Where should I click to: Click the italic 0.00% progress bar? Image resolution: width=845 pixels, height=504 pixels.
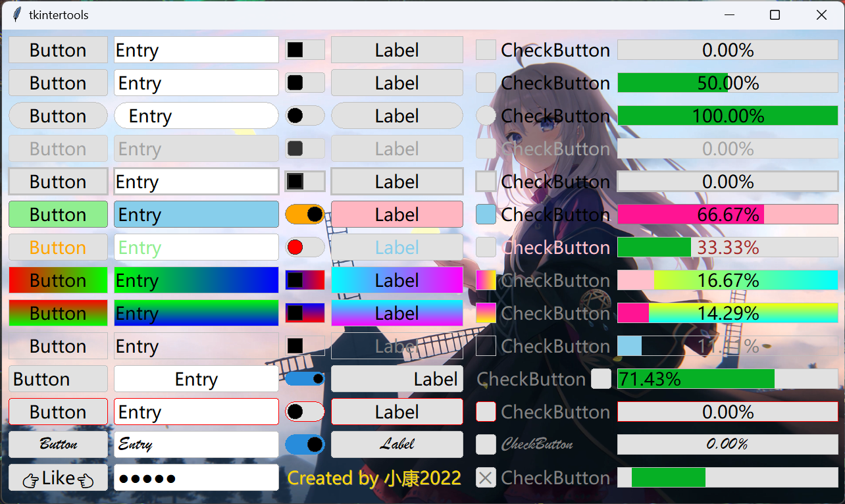[x=728, y=445]
